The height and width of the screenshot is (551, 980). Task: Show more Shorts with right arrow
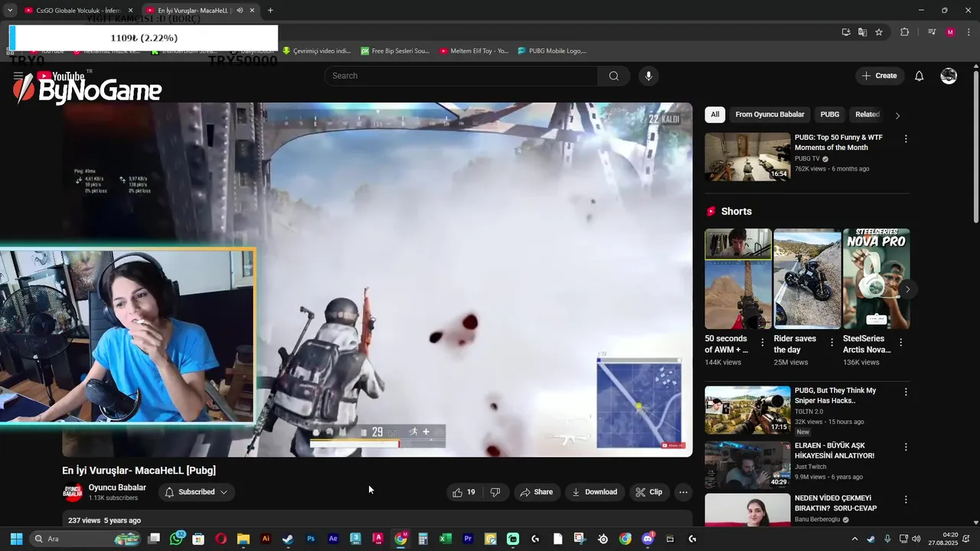pyautogui.click(x=907, y=289)
